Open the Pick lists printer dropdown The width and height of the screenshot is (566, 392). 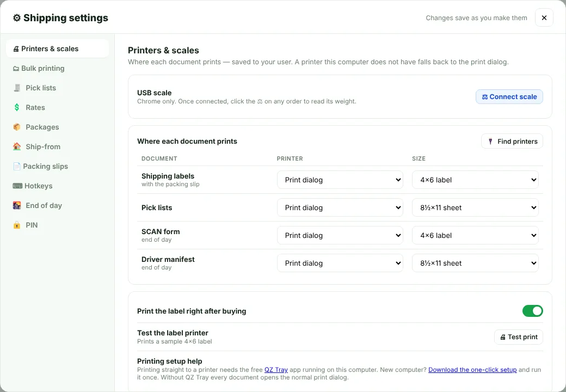(340, 207)
